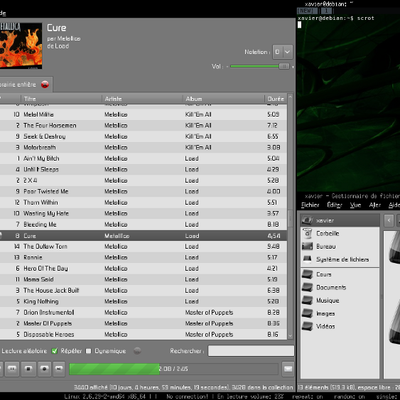Select the track 2 X 4
Screen dimensions: 400x400
click(x=143, y=180)
